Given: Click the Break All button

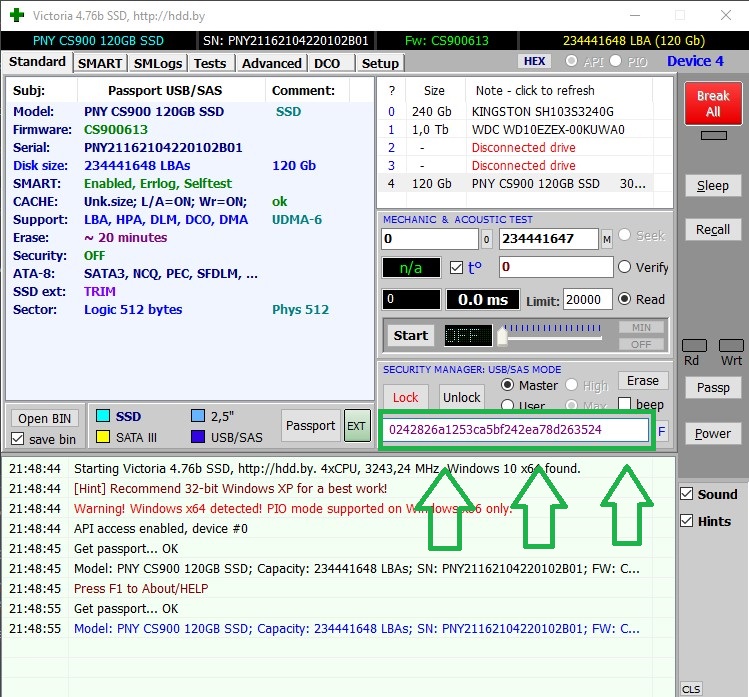Looking at the screenshot, I should click(713, 103).
